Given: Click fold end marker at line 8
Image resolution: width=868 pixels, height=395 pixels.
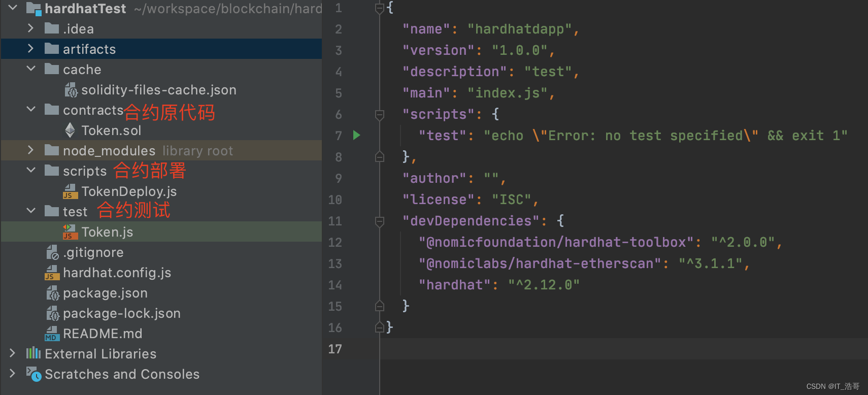Looking at the screenshot, I should pyautogui.click(x=379, y=157).
